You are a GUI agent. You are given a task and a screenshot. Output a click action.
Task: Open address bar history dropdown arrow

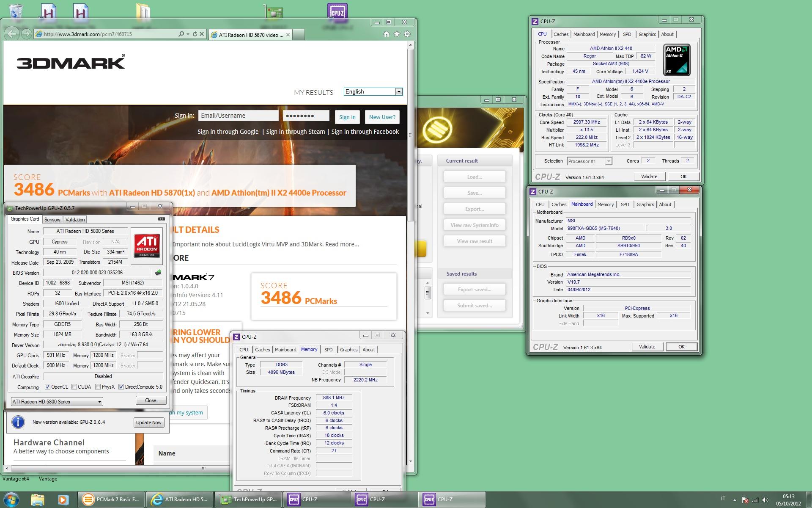[x=188, y=34]
